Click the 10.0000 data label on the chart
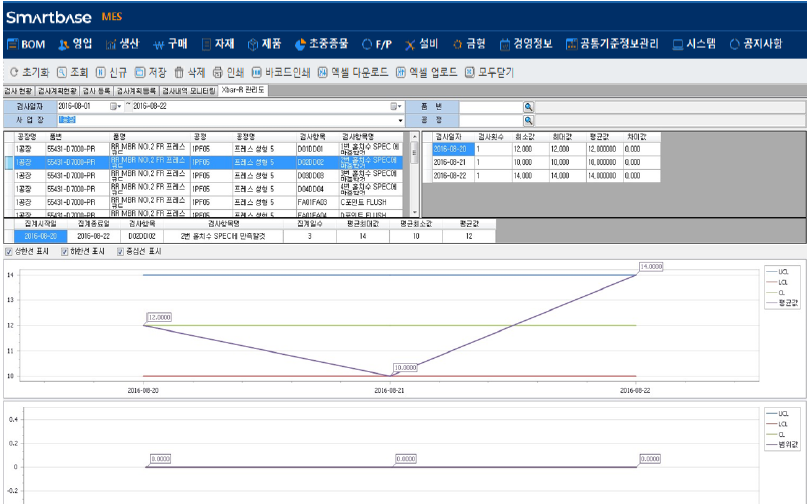The height and width of the screenshot is (504, 807). click(405, 368)
